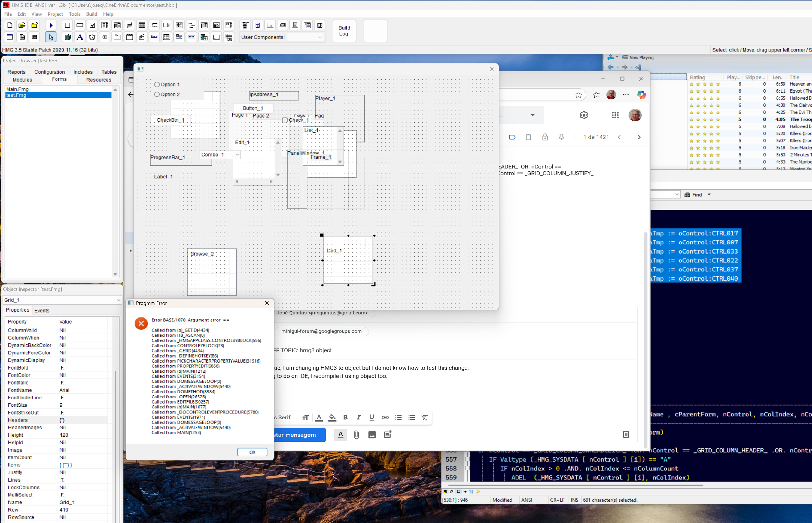The height and width of the screenshot is (523, 812).
Task: Select the CheckBox control tool icon
Action: click(x=92, y=25)
